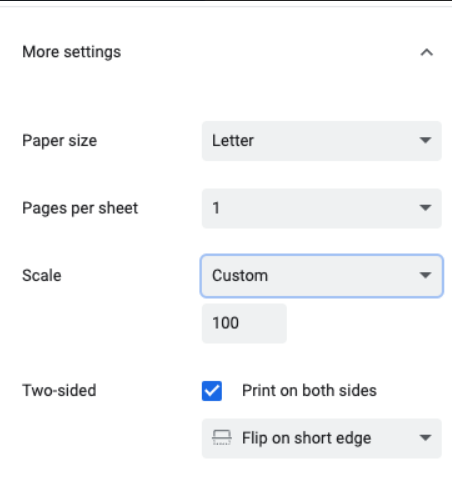Uncheck the Print on both sides checkbox
This screenshot has width=452, height=488.
click(212, 391)
